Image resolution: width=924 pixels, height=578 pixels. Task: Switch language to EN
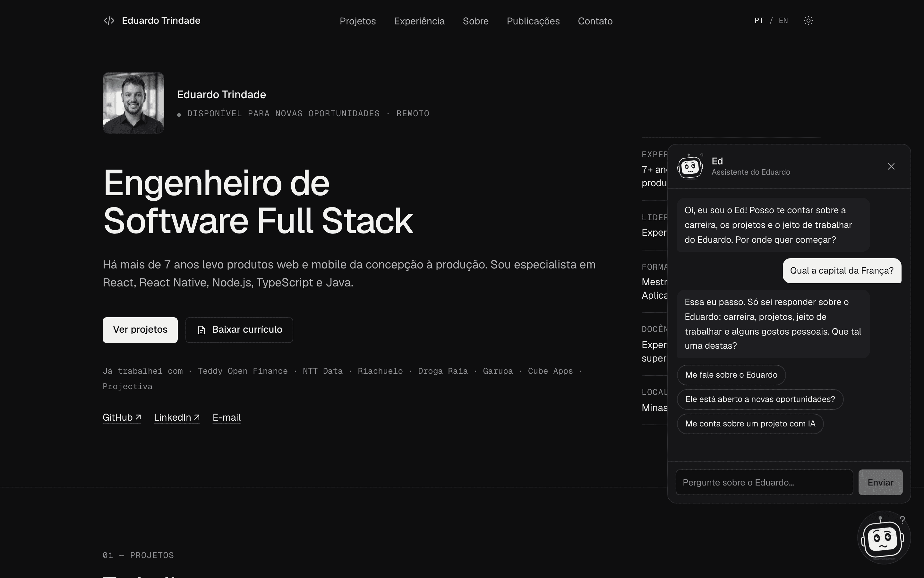tap(783, 21)
